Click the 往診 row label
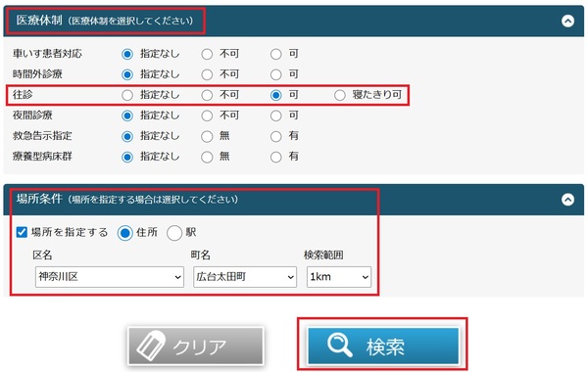This screenshot has width=588, height=372. [x=23, y=95]
